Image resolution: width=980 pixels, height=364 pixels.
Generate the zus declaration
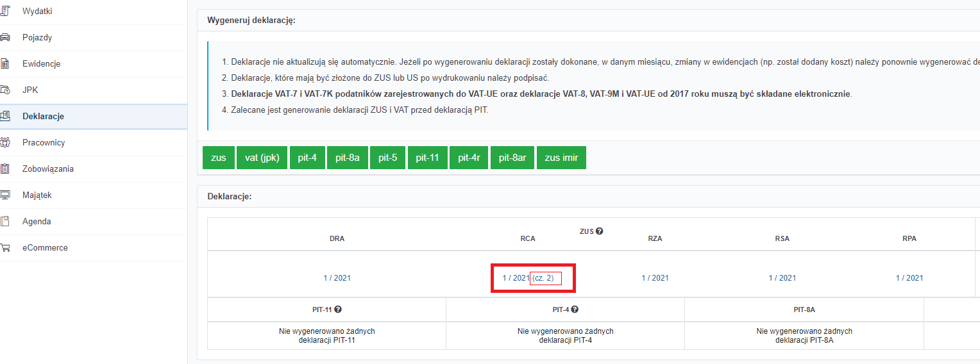pos(219,158)
